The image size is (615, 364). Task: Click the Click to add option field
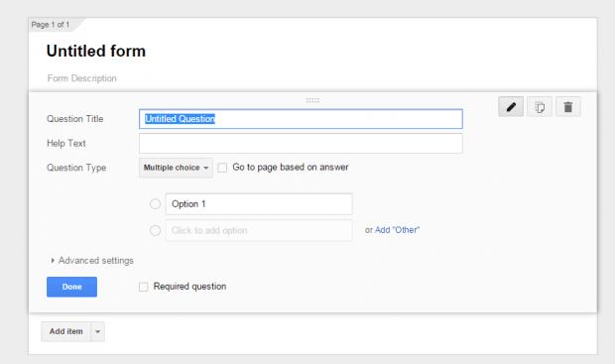[259, 230]
